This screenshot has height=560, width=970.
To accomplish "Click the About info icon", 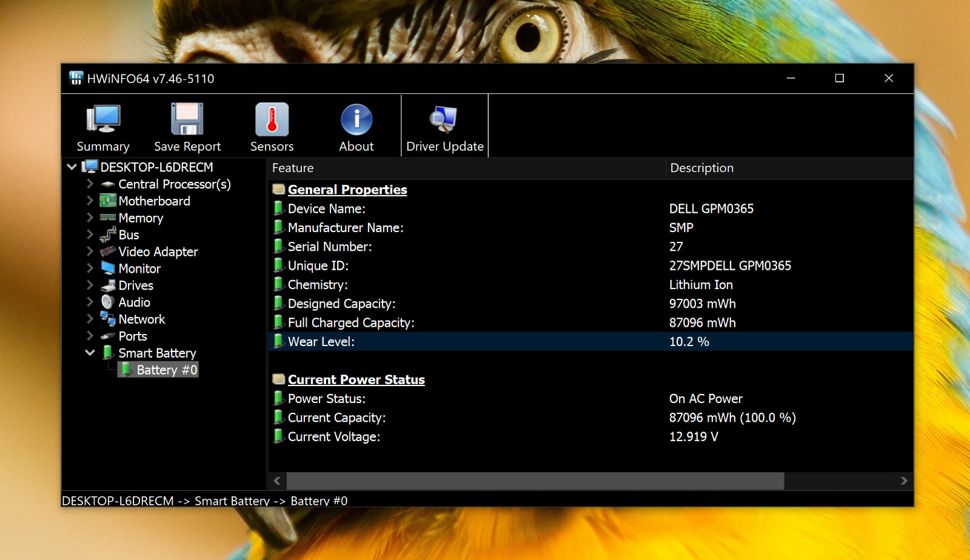I will (356, 119).
